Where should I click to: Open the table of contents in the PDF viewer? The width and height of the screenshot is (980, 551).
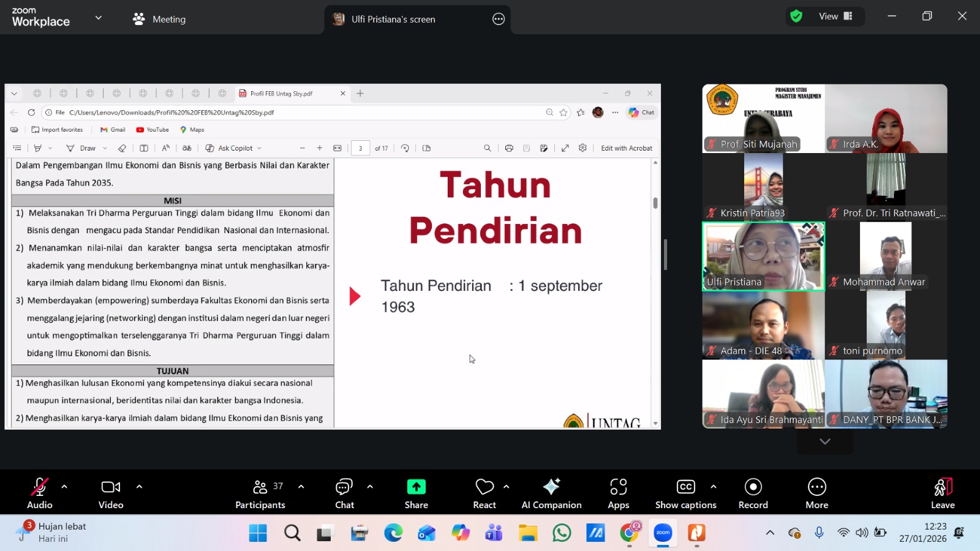point(17,148)
